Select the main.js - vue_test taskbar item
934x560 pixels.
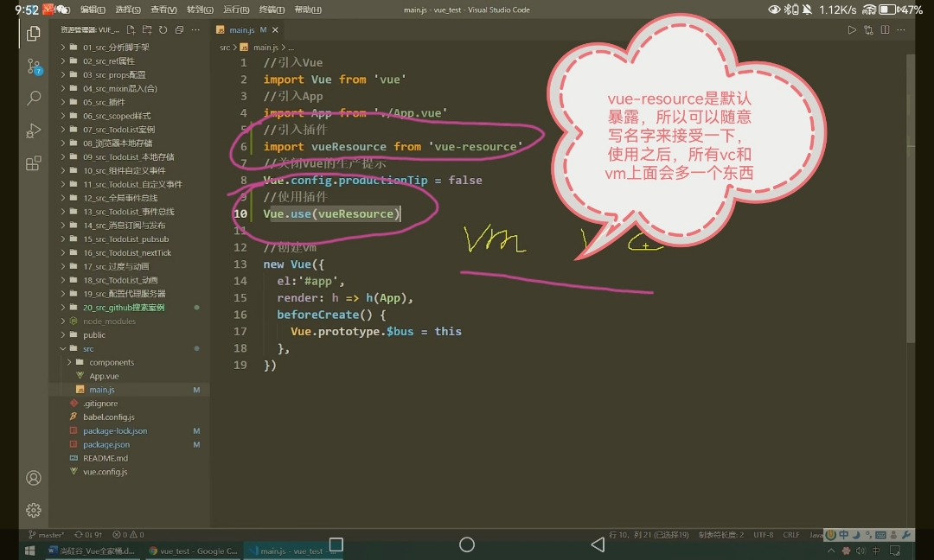[x=293, y=551]
